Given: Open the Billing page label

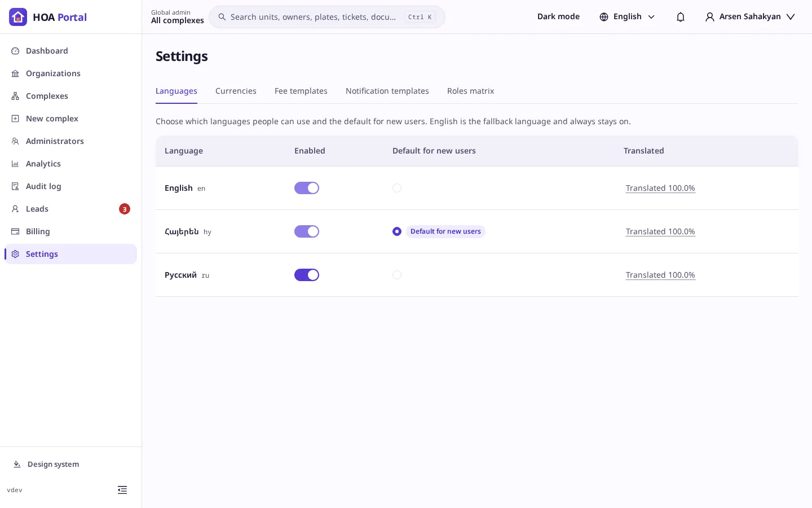Looking at the screenshot, I should point(38,231).
